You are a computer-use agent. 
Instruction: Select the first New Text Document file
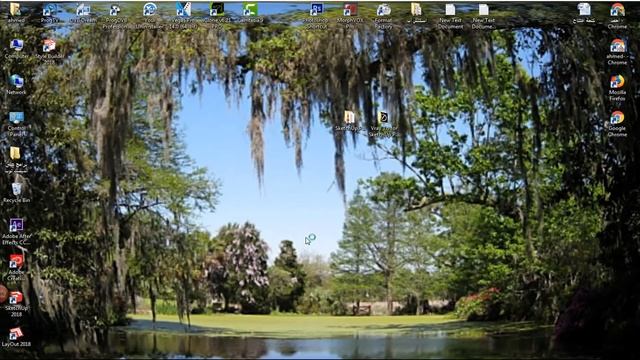coord(450,16)
